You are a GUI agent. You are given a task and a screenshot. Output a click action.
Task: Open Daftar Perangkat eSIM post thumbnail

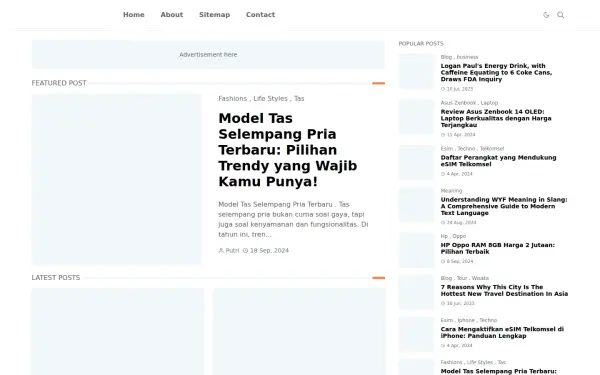click(416, 163)
